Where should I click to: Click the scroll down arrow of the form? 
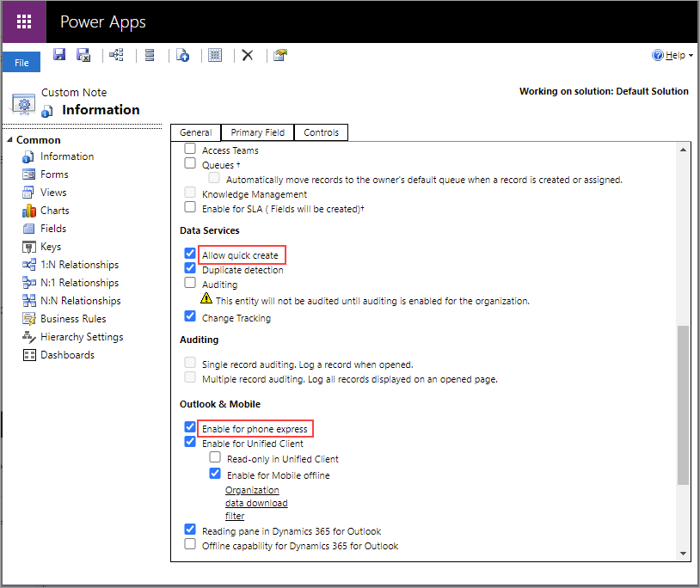684,554
